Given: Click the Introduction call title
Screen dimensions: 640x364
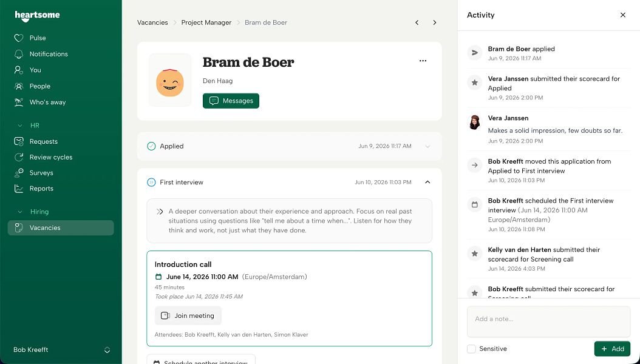Looking at the screenshot, I should (183, 265).
